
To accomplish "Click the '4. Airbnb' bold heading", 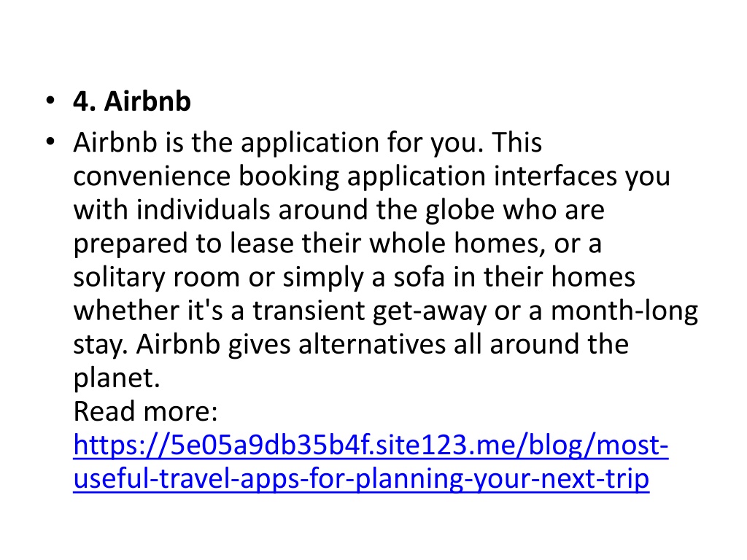I will [x=132, y=101].
